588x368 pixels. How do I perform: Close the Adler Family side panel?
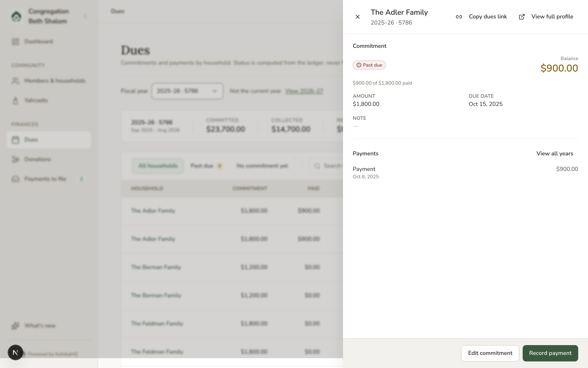357,17
